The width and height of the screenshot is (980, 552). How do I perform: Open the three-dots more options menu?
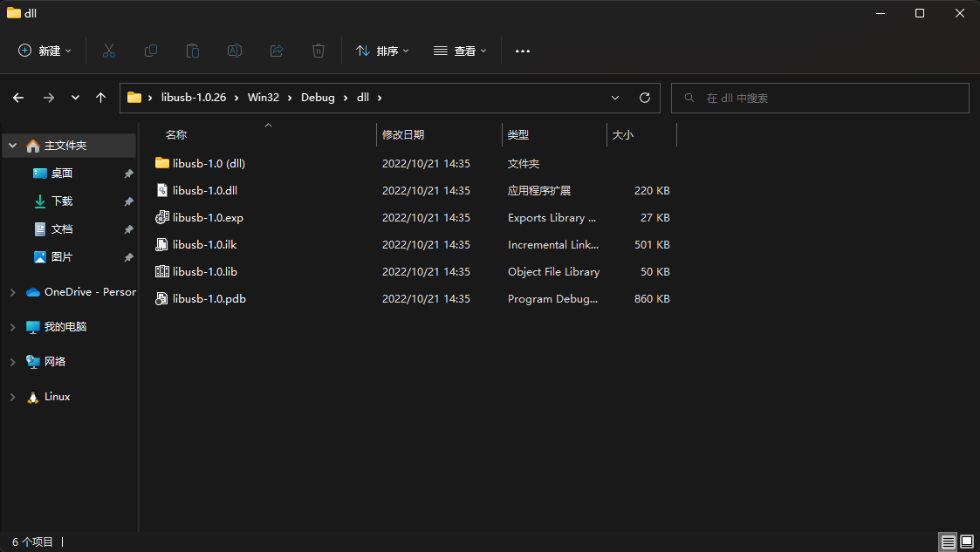[x=523, y=51]
